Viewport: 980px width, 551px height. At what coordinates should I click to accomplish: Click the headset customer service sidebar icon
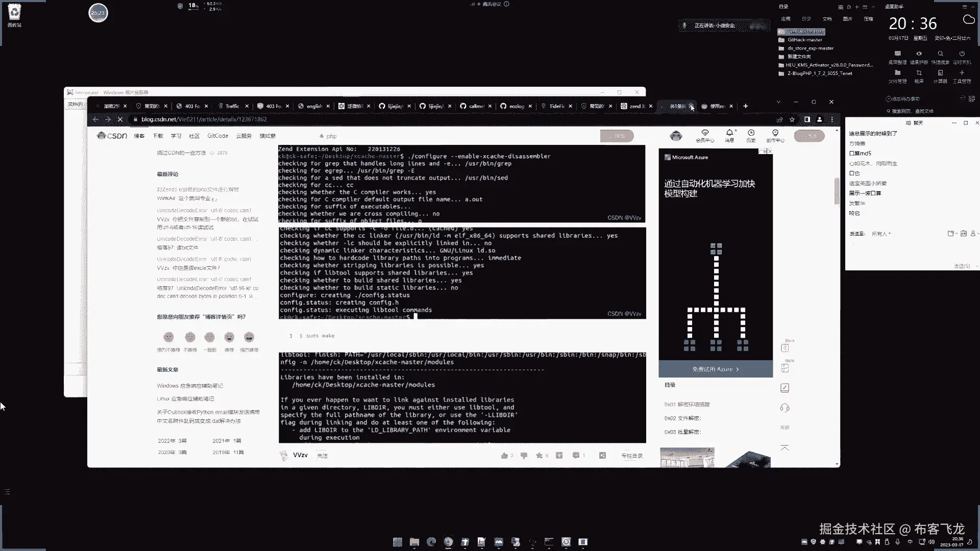pyautogui.click(x=785, y=408)
